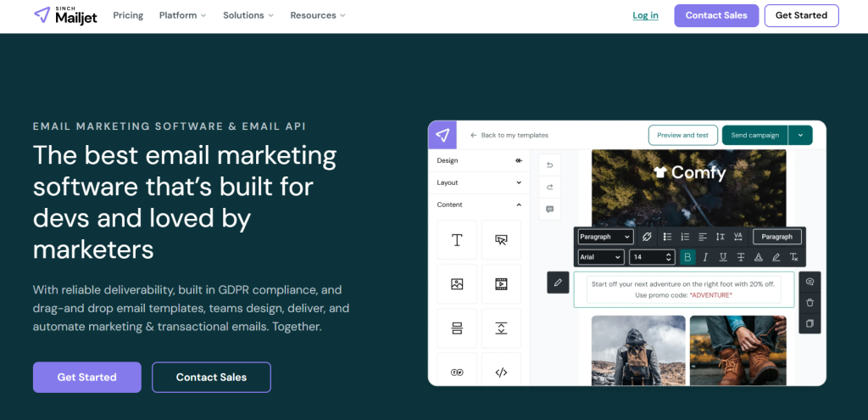This screenshot has height=420, width=868.
Task: Delete the block with trash icon
Action: pyautogui.click(x=810, y=303)
